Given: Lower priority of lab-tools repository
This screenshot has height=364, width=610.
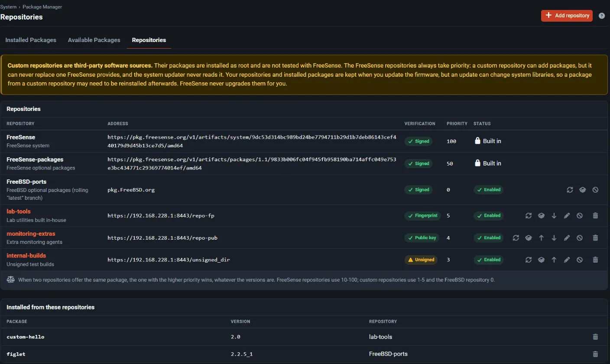Looking at the screenshot, I should (x=554, y=215).
